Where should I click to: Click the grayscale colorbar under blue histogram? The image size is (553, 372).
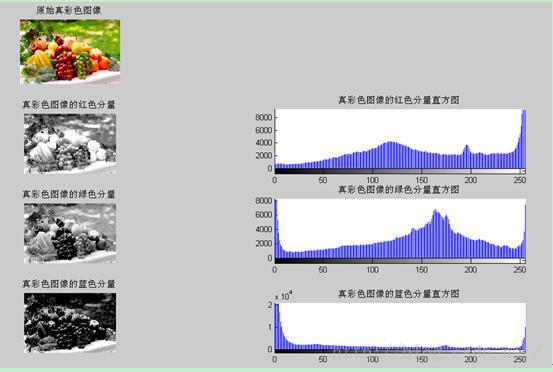[400, 351]
